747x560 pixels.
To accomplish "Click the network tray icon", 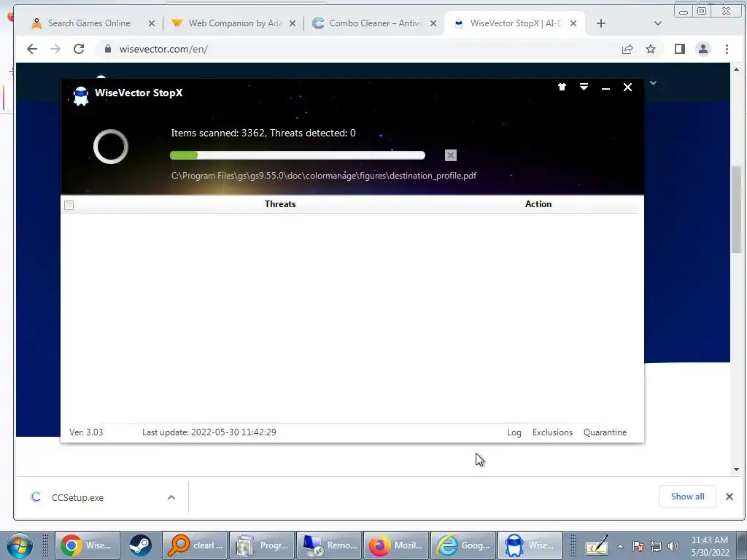I will pyautogui.click(x=656, y=546).
